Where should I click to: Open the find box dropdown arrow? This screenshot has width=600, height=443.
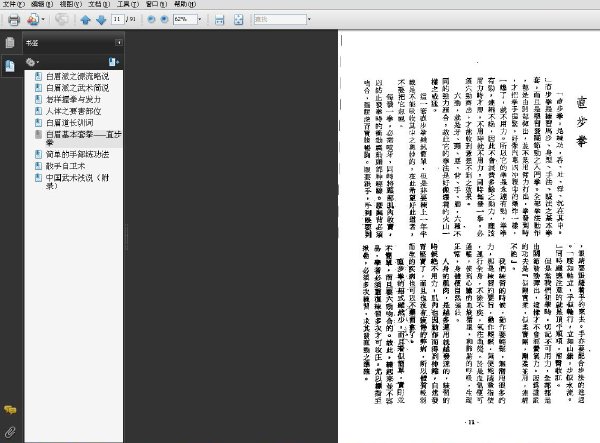tap(310, 19)
